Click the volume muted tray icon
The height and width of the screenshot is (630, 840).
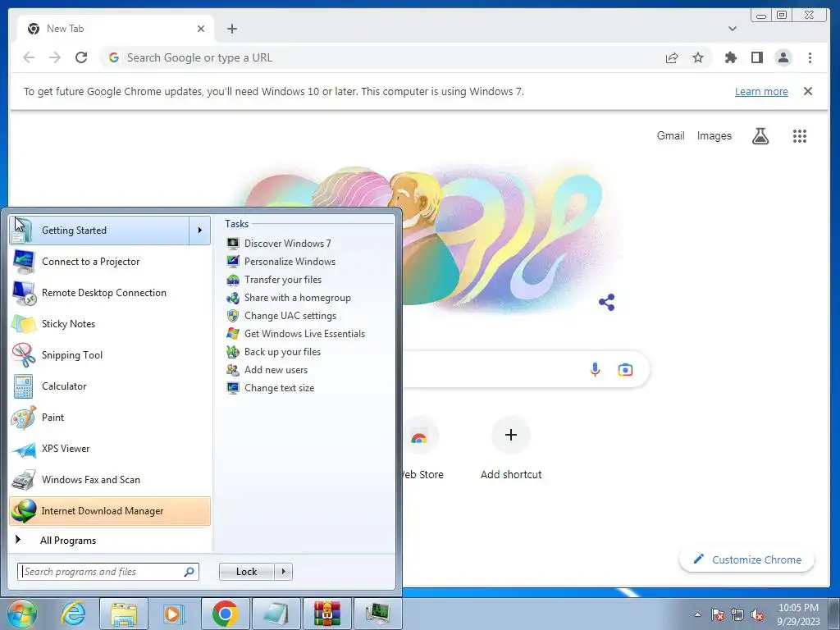757,614
